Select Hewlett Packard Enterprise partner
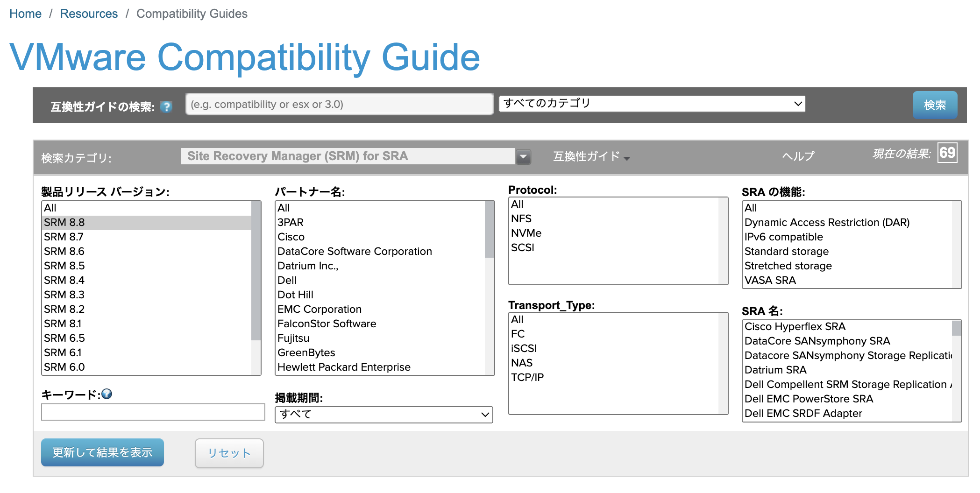 point(380,367)
